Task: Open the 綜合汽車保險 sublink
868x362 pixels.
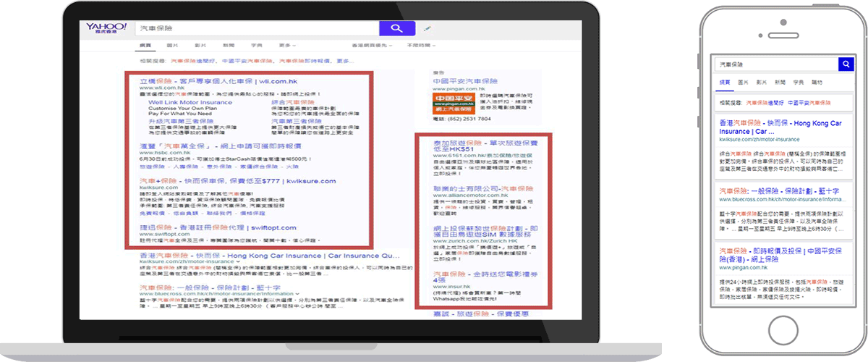Action: coord(292,103)
